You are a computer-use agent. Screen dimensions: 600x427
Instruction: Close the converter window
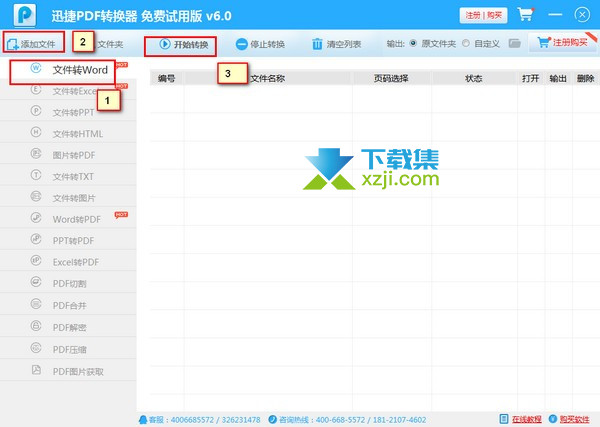point(582,15)
